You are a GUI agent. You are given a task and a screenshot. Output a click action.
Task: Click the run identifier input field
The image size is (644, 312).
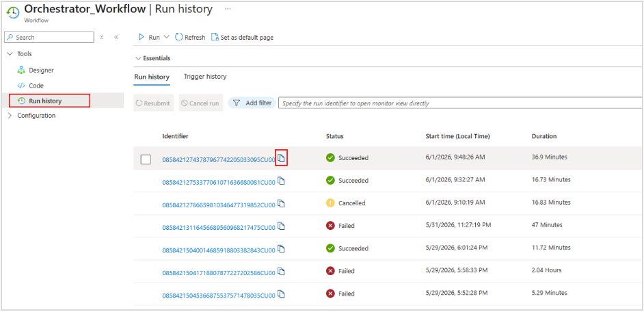460,103
